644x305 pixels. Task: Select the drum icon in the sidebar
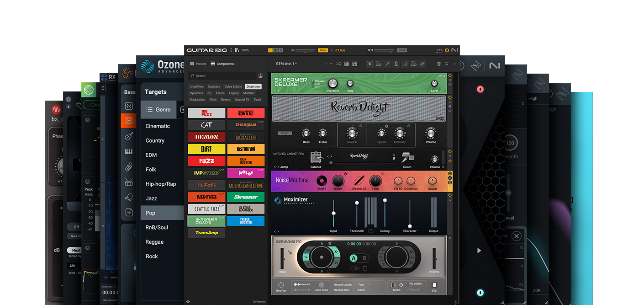[x=129, y=182]
